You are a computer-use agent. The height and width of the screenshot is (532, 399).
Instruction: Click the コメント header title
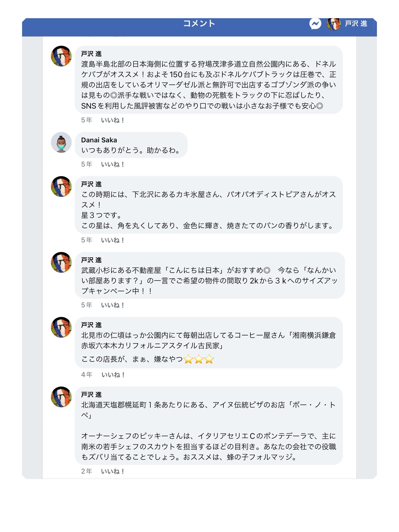pyautogui.click(x=199, y=24)
